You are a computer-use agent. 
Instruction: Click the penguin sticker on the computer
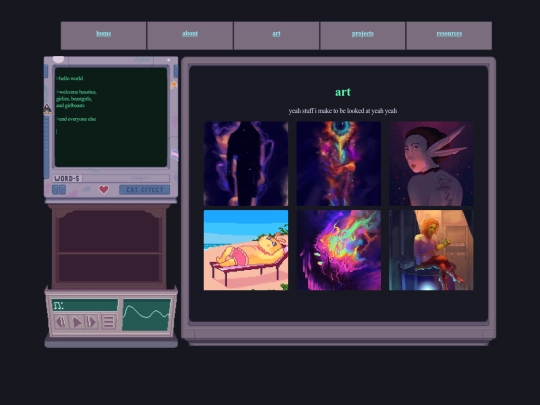(x=48, y=109)
